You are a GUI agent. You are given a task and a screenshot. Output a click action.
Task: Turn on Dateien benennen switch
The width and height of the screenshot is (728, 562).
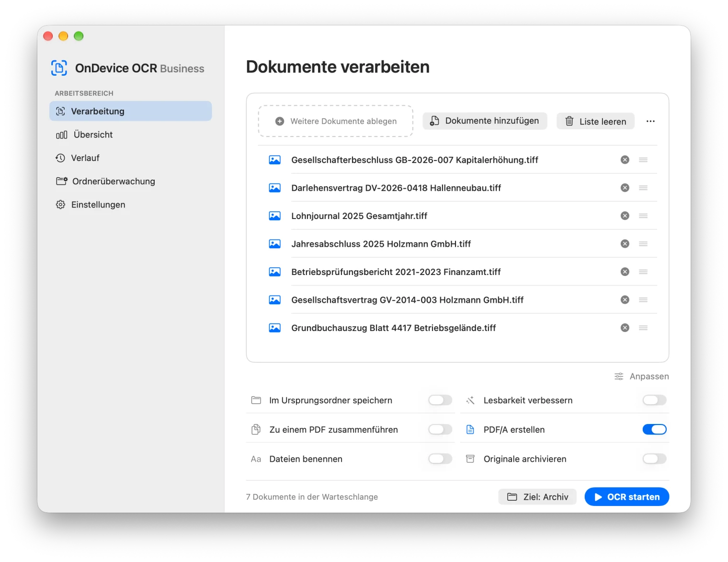440,459
